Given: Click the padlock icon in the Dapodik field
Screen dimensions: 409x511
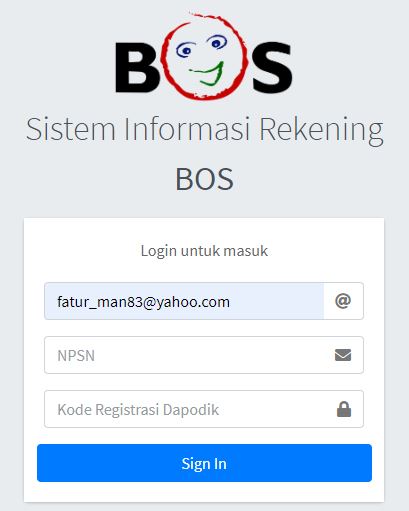Looking at the screenshot, I should click(344, 409).
